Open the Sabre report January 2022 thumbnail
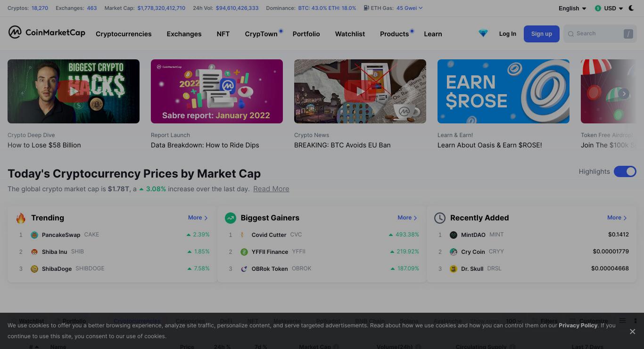This screenshot has height=349, width=644. pos(217,91)
